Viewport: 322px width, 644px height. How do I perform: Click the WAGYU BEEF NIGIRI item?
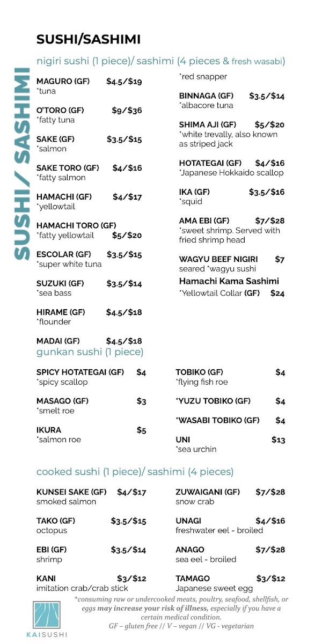coord(232,264)
